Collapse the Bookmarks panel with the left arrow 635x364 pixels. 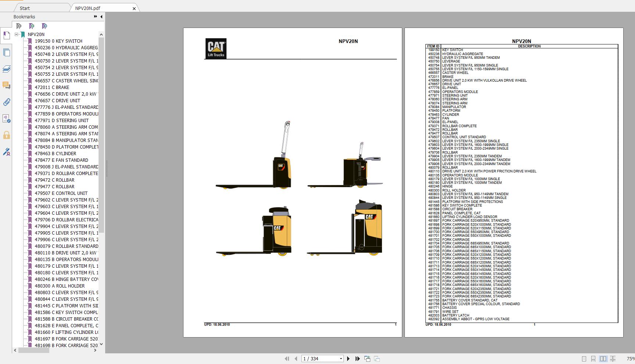(101, 17)
